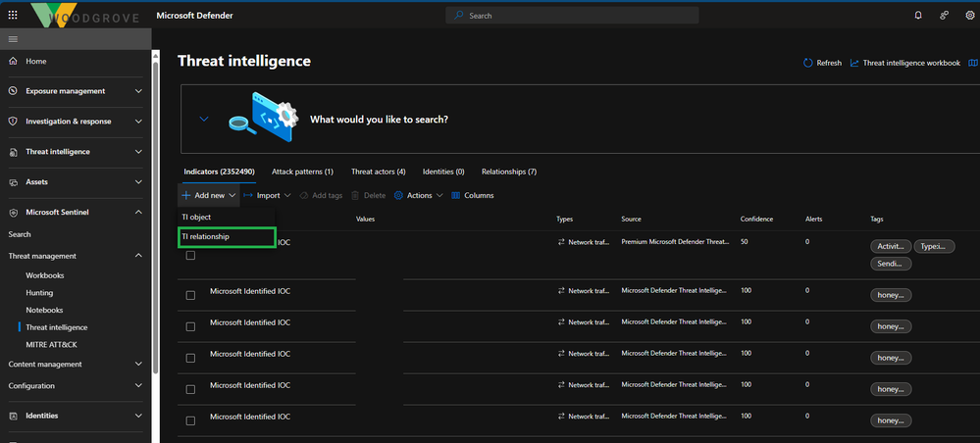Screen dimensions: 980x443
Task: Collapse sidebar with the hamburger icon
Action: [13, 39]
